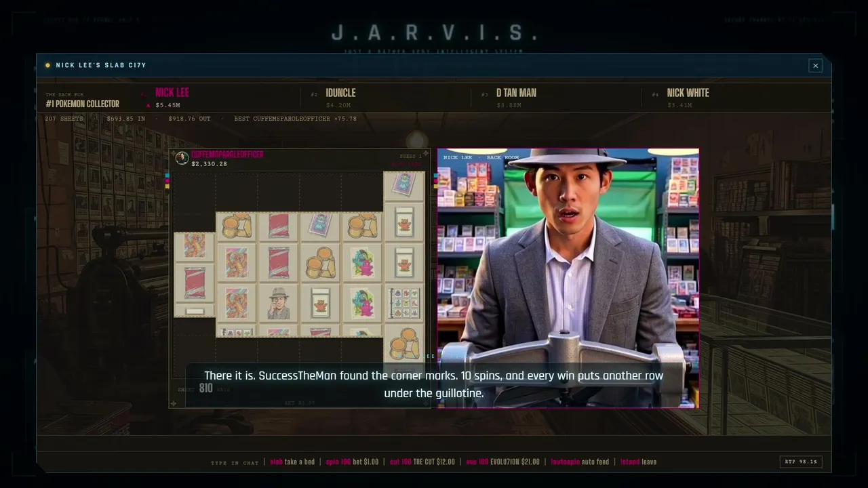The width and height of the screenshot is (868, 488).
Task: Click the coin jars symbol at bottom of fifth reel
Action: [x=404, y=344]
